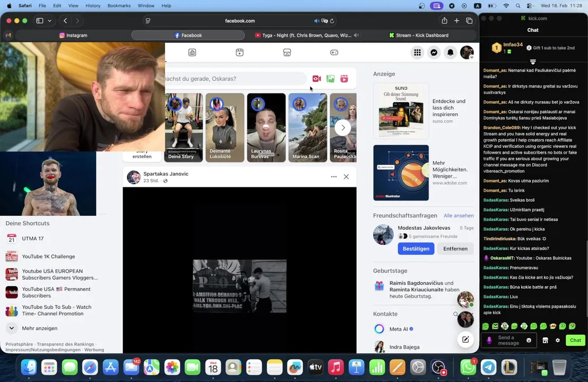Translate page icon in address bar
The image size is (588, 382).
(324, 21)
